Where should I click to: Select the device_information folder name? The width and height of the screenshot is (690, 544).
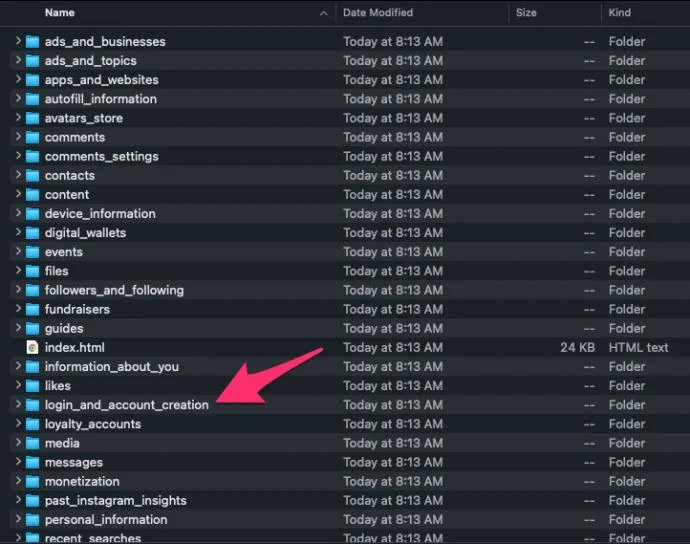[100, 214]
